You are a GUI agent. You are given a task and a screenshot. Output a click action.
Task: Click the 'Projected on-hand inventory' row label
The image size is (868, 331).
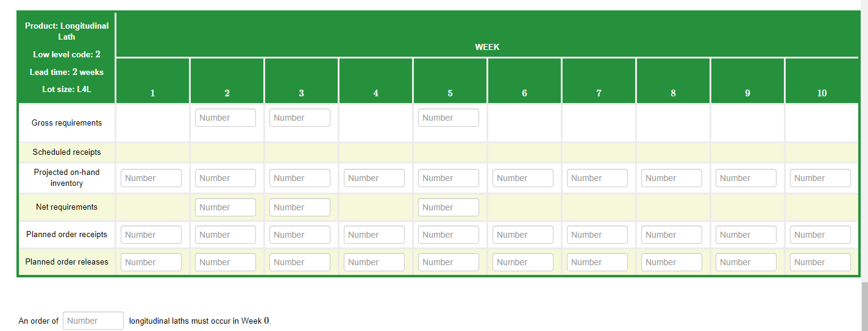pyautogui.click(x=67, y=178)
